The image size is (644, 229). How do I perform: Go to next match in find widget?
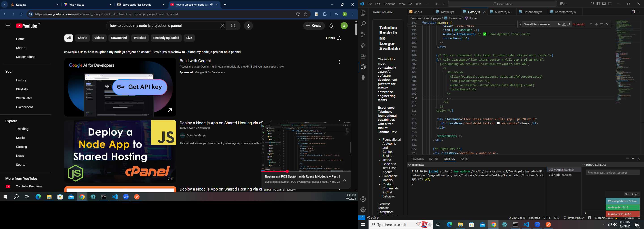point(596,24)
